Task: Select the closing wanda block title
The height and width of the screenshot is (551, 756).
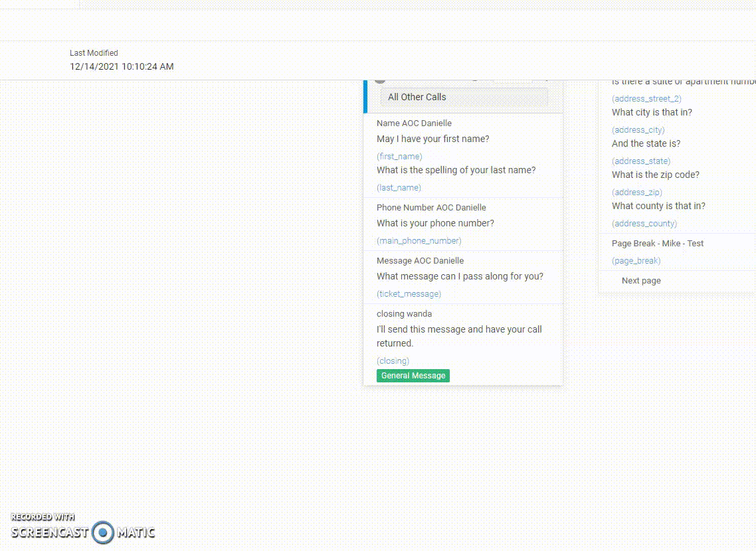Action: 404,314
